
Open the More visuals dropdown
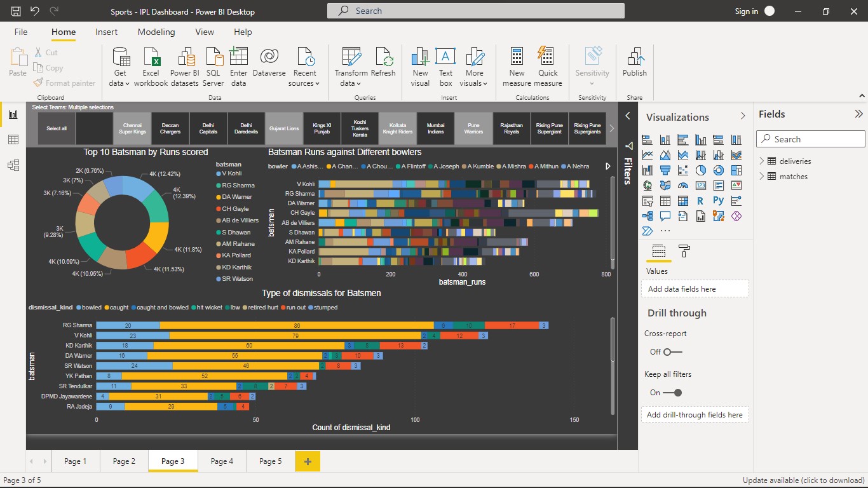coord(474,66)
